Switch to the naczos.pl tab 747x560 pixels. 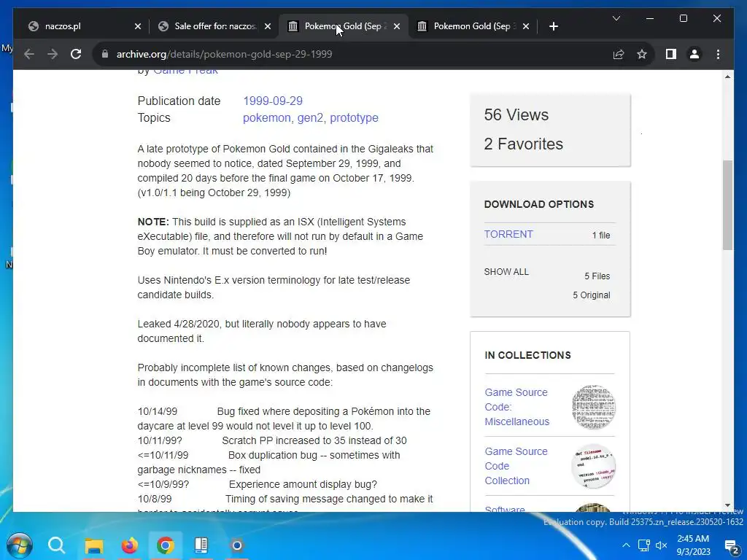point(85,26)
